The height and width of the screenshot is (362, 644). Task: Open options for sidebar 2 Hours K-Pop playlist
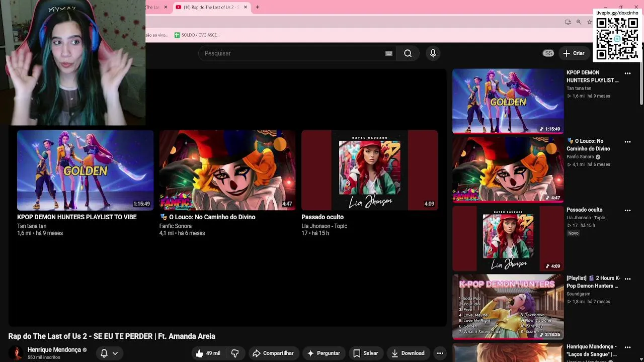point(627,279)
